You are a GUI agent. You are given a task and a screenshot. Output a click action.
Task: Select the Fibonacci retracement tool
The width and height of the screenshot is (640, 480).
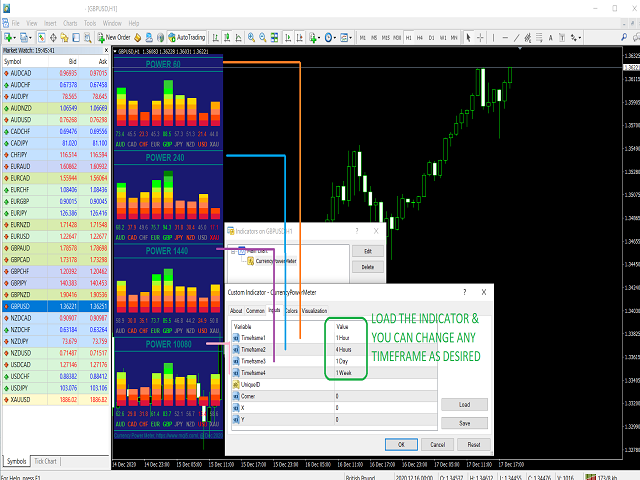point(539,38)
